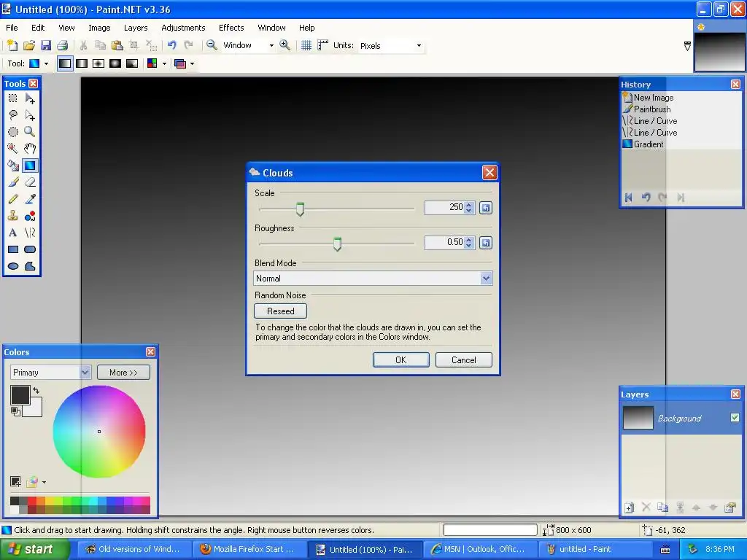Open the color mode dropdown arrow
The height and width of the screenshot is (560, 747).
click(164, 63)
